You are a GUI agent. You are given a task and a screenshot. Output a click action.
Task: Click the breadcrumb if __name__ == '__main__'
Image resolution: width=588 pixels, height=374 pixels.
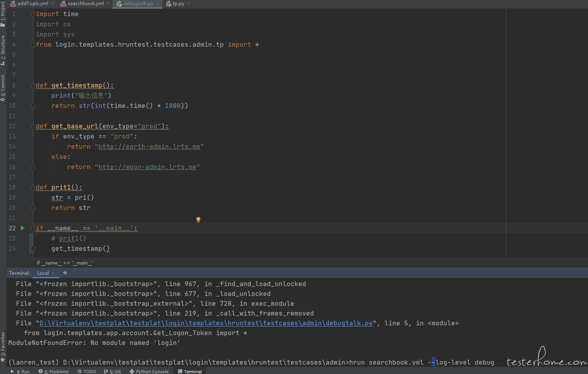click(x=65, y=263)
